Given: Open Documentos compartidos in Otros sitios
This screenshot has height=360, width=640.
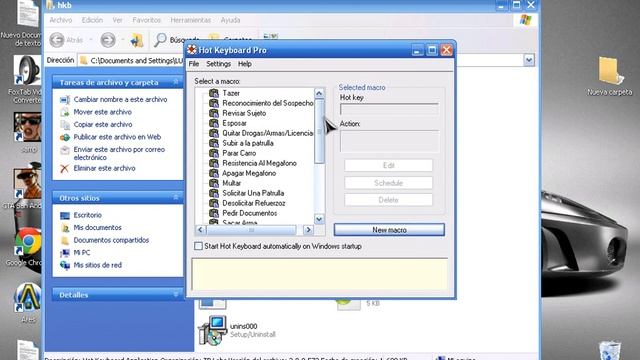Looking at the screenshot, I should (x=111, y=240).
